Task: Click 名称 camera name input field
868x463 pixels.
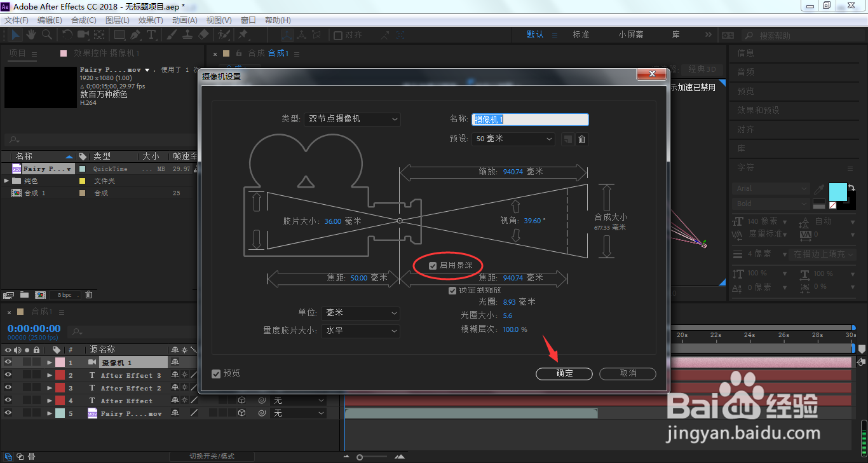Action: pos(531,120)
